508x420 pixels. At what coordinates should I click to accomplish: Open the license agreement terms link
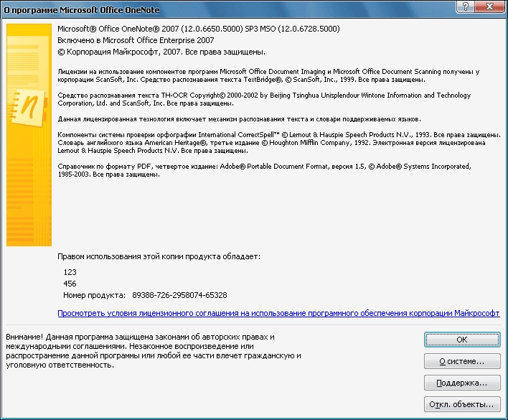pyautogui.click(x=278, y=313)
